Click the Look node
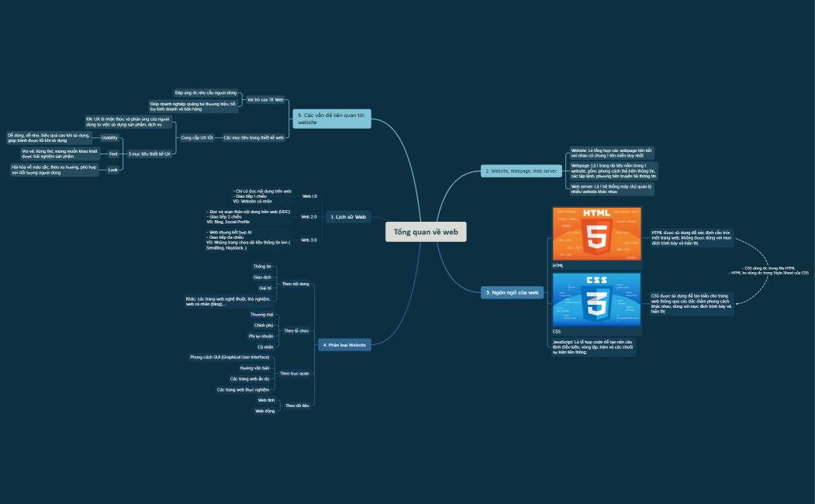The height and width of the screenshot is (504, 815). 113,168
